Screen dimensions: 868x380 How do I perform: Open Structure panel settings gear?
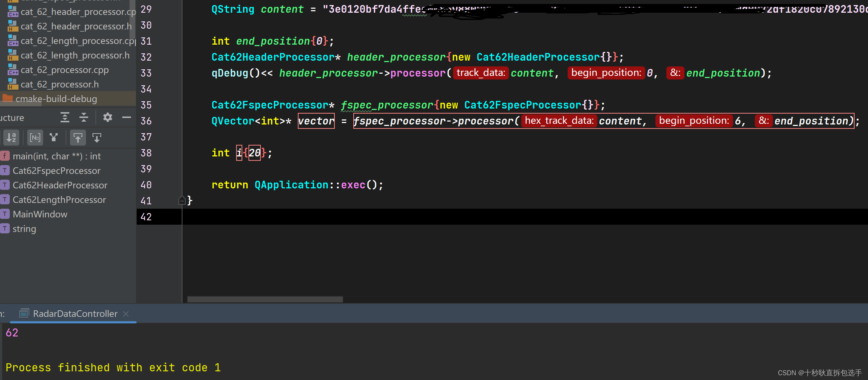point(107,117)
